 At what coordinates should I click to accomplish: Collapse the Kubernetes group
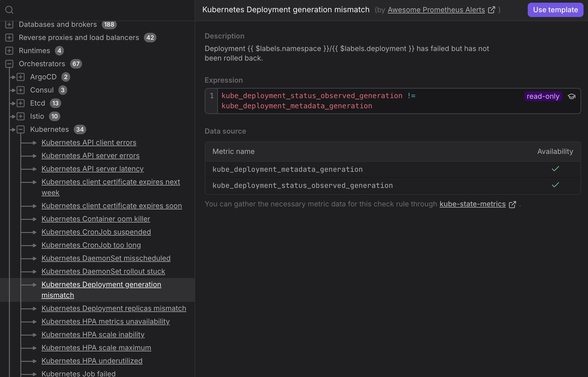coord(21,129)
